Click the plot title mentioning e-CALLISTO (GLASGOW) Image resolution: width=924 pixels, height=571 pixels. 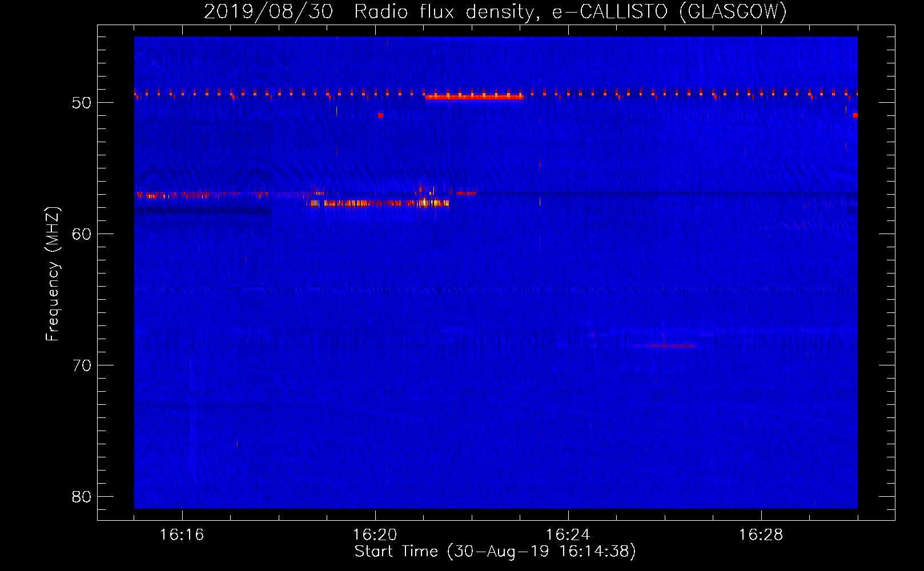[496, 11]
